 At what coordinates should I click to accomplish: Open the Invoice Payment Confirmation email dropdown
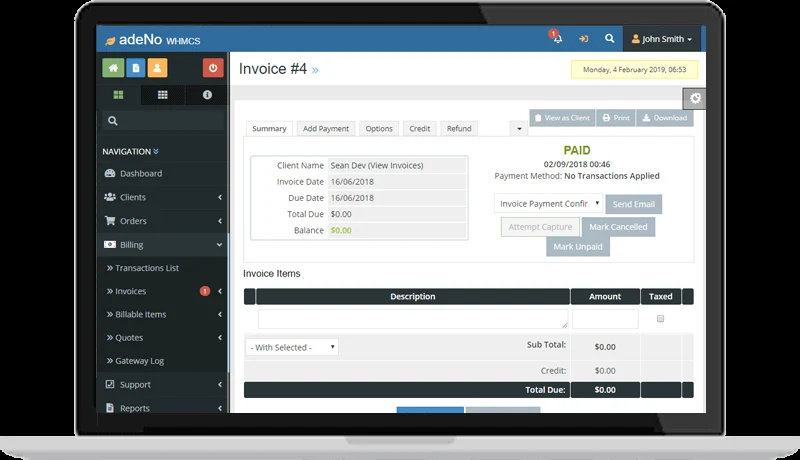[548, 203]
